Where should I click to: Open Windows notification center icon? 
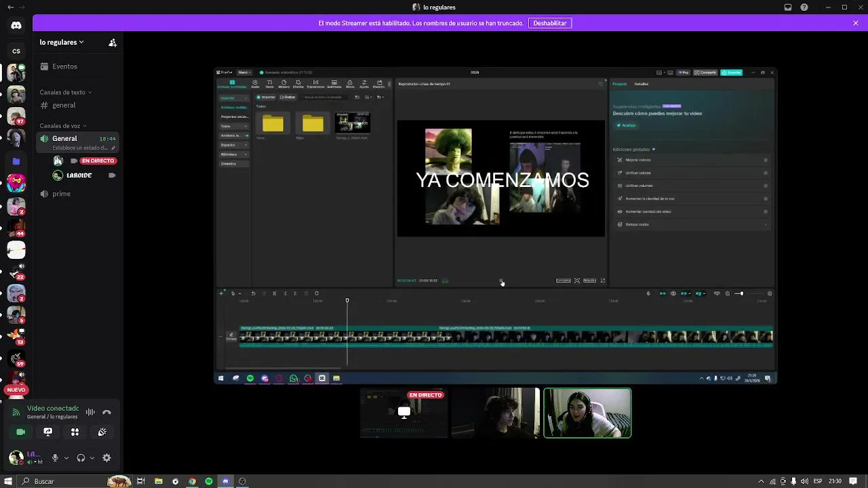[x=854, y=481]
